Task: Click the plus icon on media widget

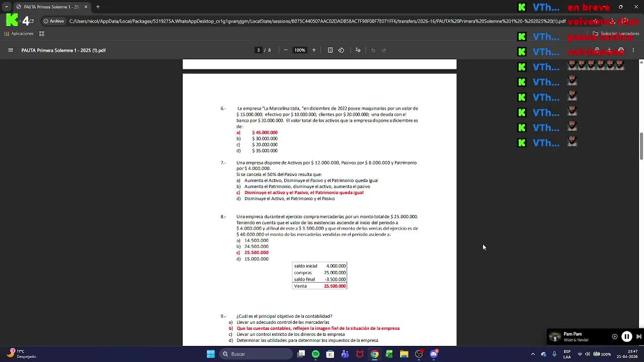Action: click(x=614, y=337)
